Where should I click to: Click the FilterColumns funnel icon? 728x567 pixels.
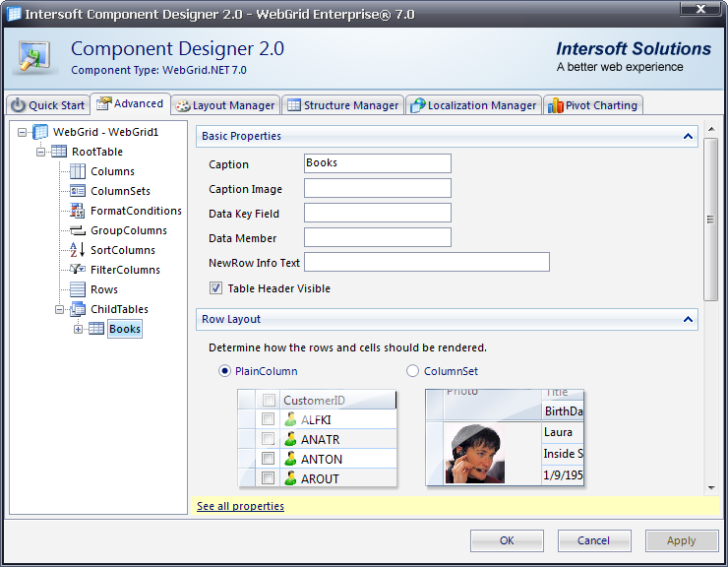click(78, 270)
